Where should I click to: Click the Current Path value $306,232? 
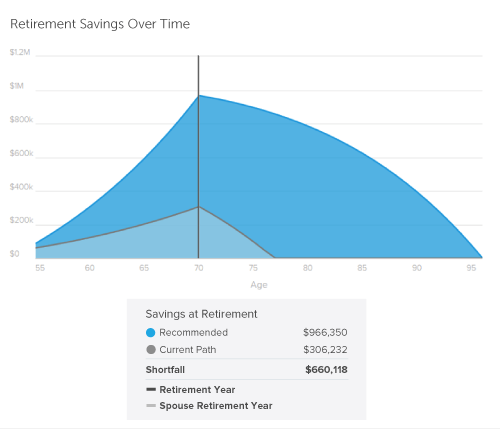pos(325,350)
